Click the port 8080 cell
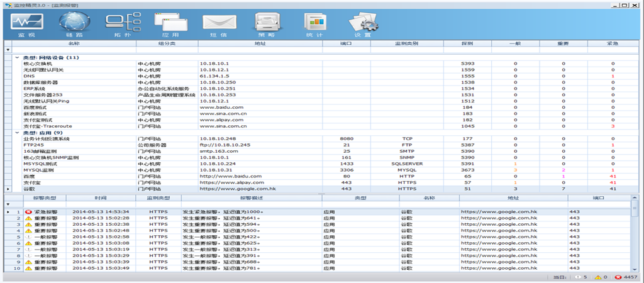 347,139
